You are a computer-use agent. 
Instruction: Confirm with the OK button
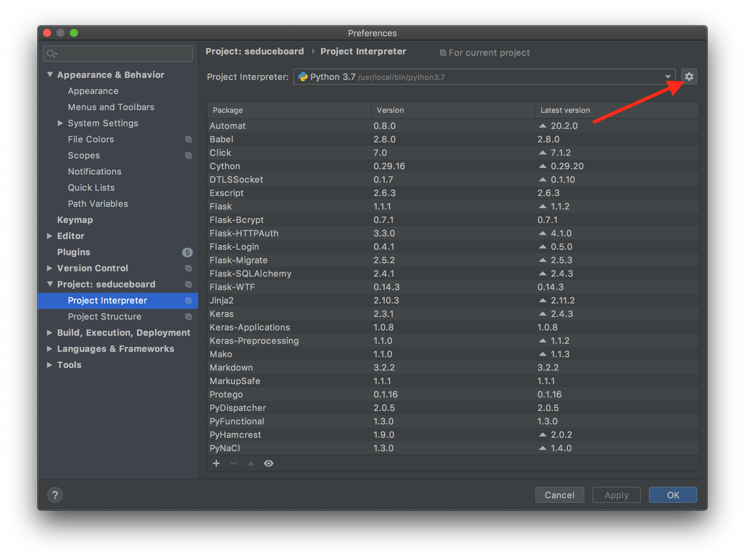(673, 495)
